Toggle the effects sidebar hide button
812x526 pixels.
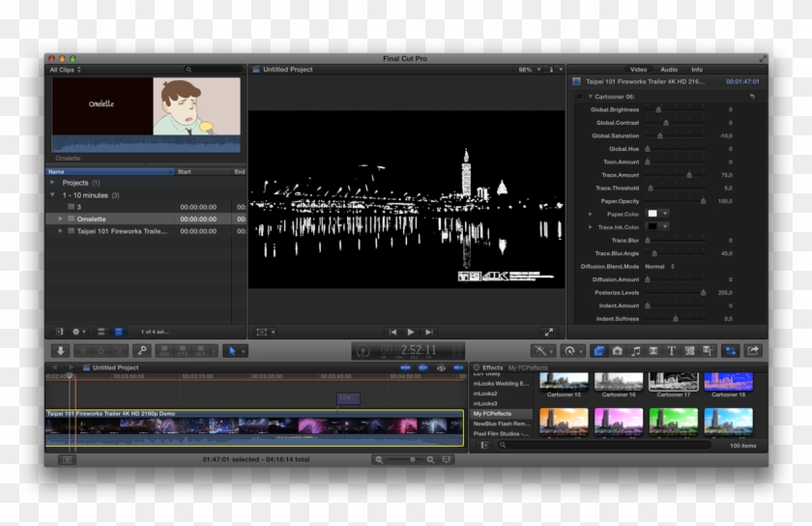pos(484,445)
